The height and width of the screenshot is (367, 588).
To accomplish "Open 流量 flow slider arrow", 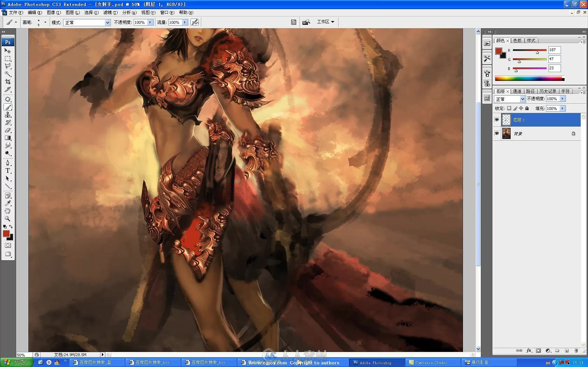I will 185,22.
